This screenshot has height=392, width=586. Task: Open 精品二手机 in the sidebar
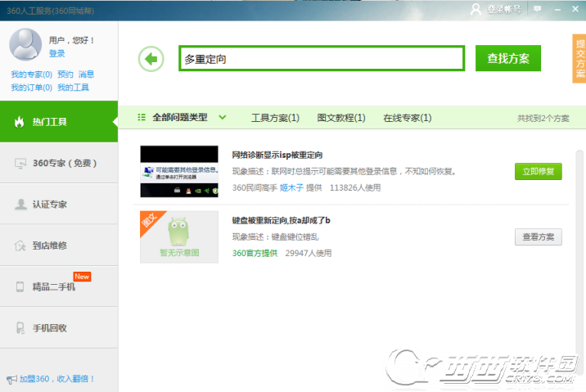click(x=59, y=286)
